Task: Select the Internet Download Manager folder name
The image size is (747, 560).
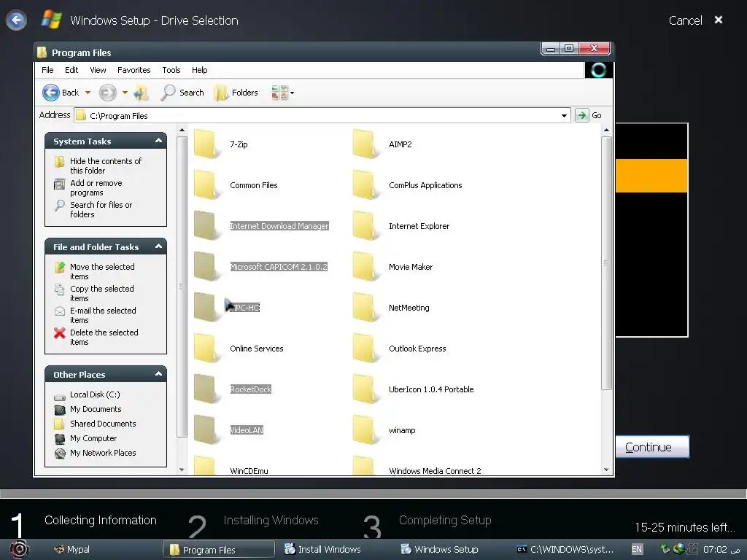Action: tap(279, 226)
